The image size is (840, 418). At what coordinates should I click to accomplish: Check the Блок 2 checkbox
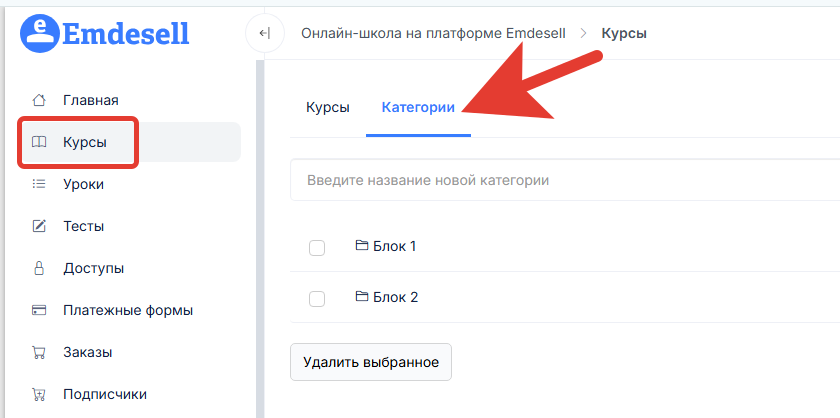317,298
